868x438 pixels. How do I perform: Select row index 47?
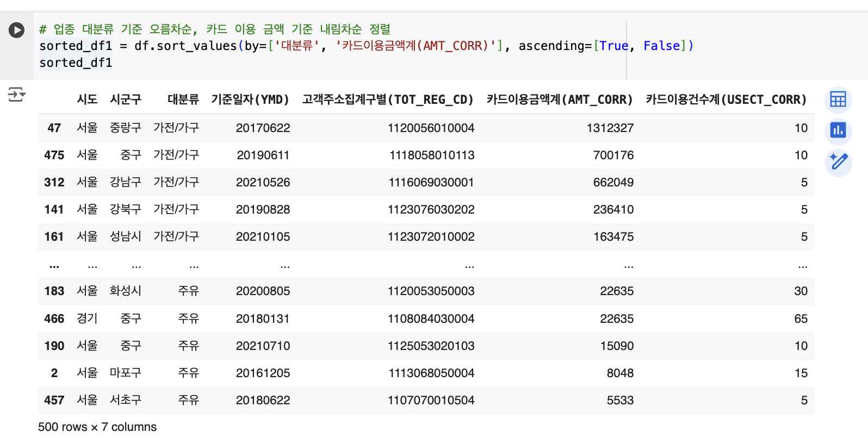point(54,128)
